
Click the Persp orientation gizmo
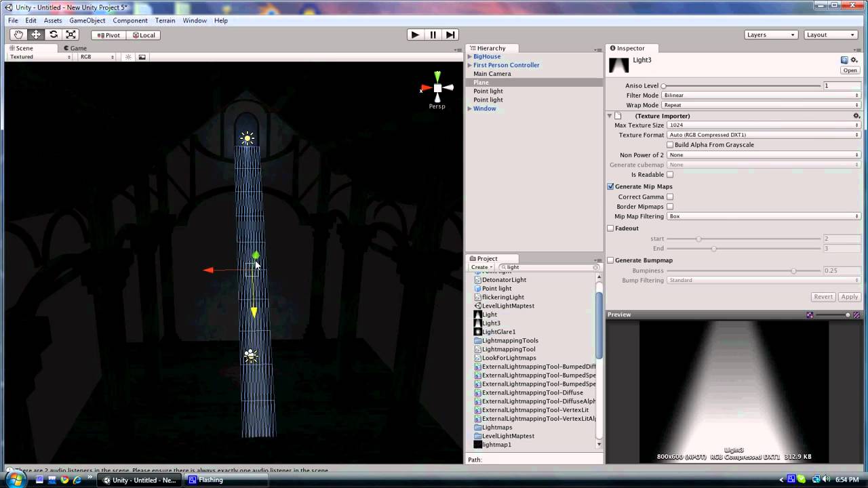pos(437,88)
